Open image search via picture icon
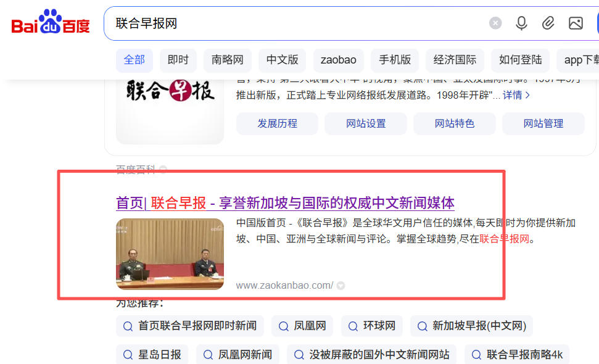The height and width of the screenshot is (364, 599). pyautogui.click(x=576, y=23)
